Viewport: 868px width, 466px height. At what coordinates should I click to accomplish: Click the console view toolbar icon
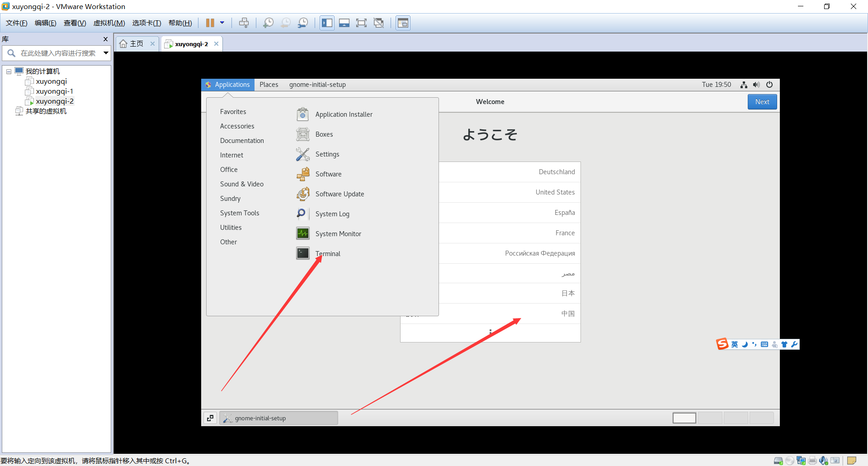(403, 23)
